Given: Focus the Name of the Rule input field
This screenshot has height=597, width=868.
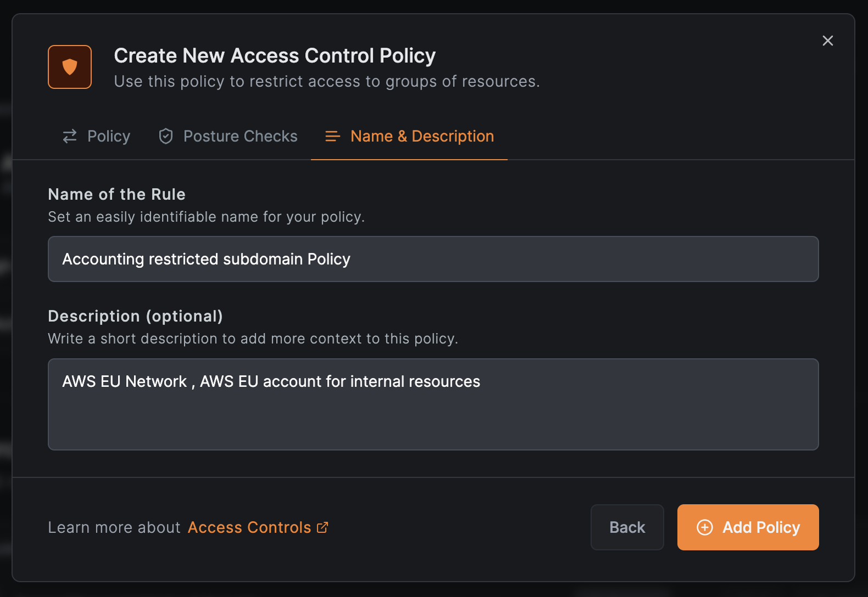Looking at the screenshot, I should (433, 259).
